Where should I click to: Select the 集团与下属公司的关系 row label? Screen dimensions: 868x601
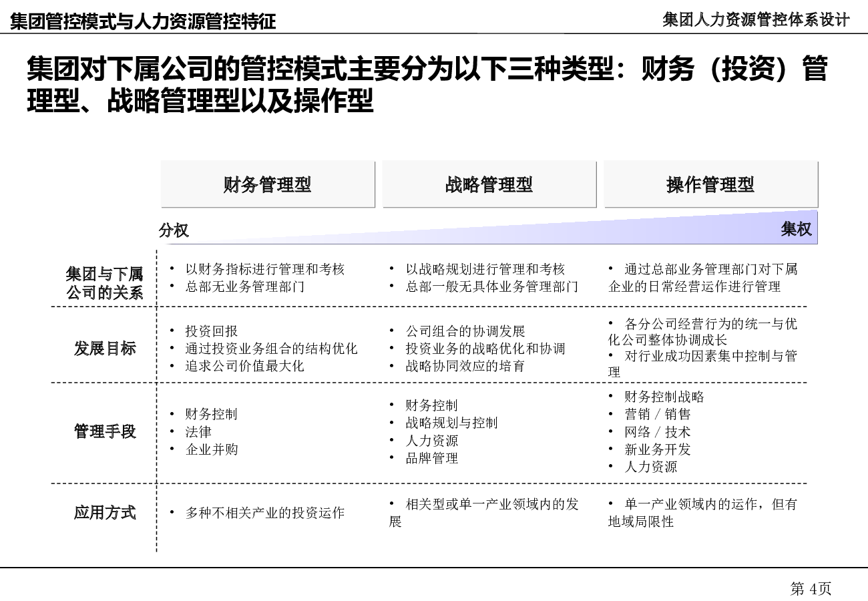point(104,283)
